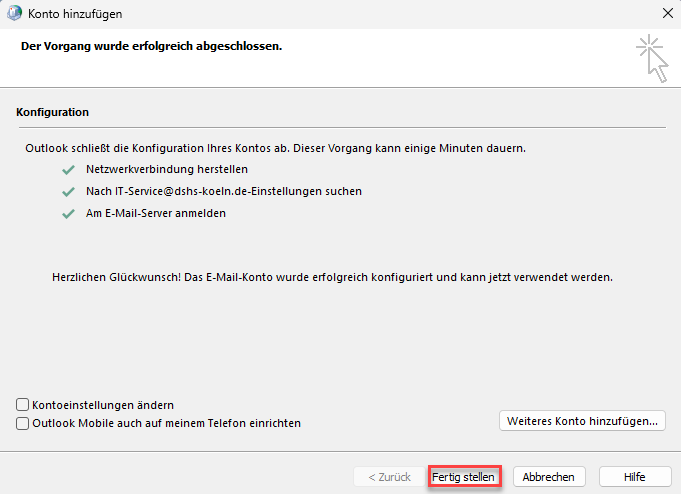Viewport: 681px width, 494px height.
Task: Enable the Kontoeinstellungen ändern checkbox
Action: [23, 405]
